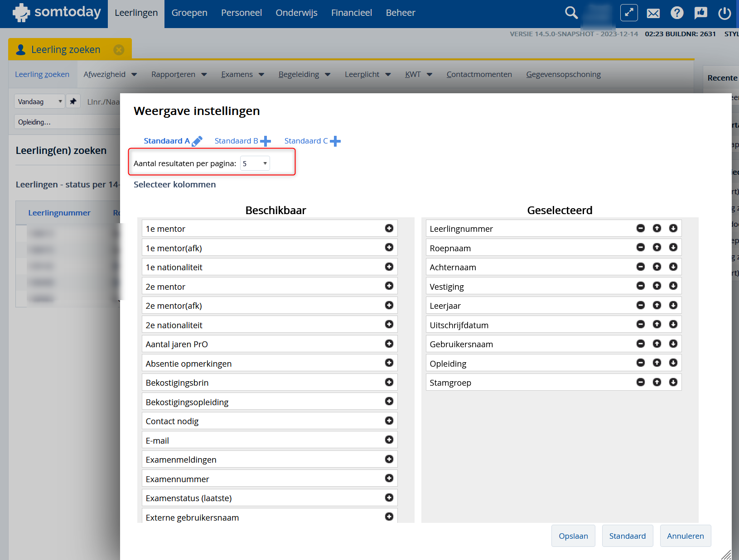Open the Vandaag date dropdown

[x=39, y=101]
